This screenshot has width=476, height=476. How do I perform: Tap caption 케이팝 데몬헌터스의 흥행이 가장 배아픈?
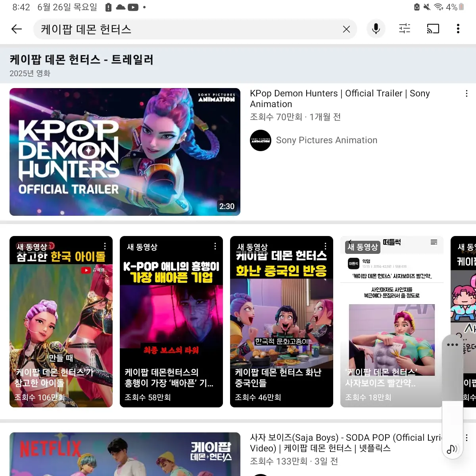pyautogui.click(x=169, y=378)
